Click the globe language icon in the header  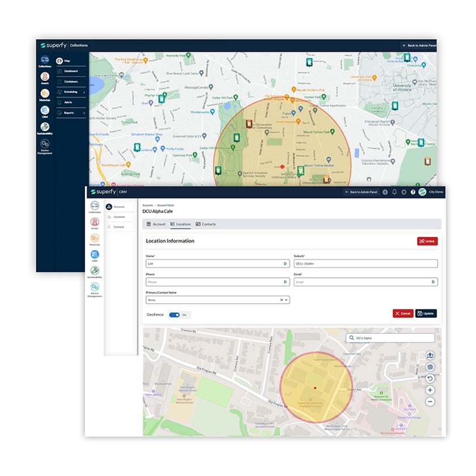click(385, 192)
